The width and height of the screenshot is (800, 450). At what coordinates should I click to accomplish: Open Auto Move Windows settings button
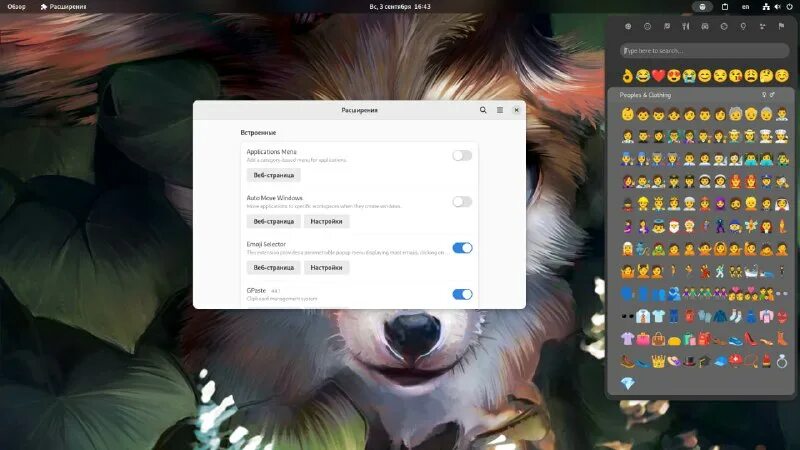[x=327, y=221]
